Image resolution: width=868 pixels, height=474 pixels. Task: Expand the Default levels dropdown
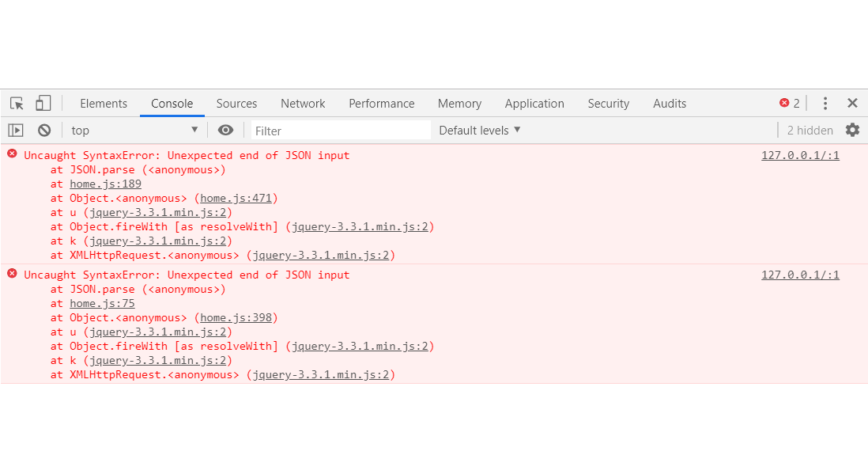480,131
